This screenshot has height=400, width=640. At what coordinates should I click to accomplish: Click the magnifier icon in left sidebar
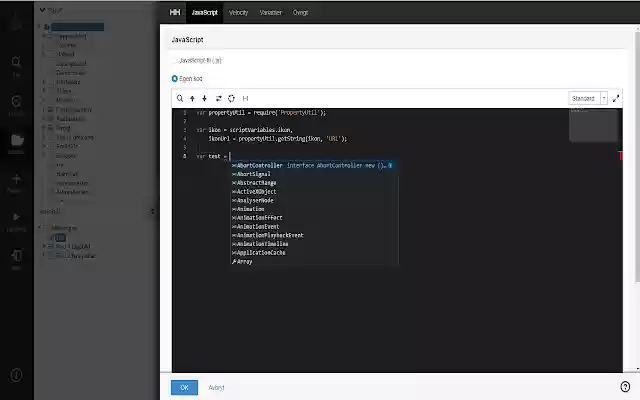point(16,62)
